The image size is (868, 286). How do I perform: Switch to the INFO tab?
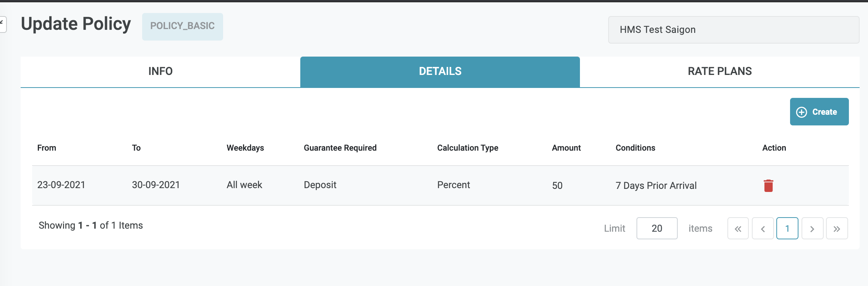160,71
